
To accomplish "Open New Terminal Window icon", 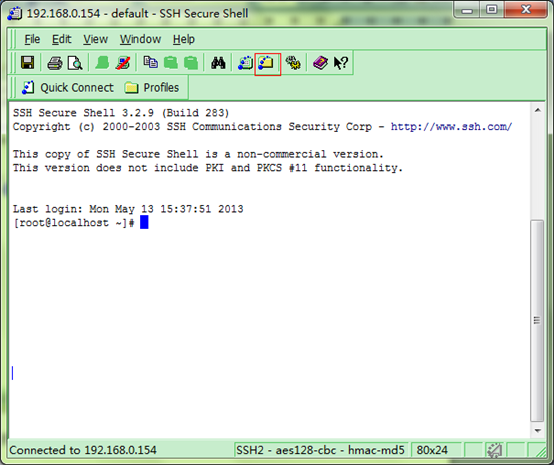I will pos(246,63).
